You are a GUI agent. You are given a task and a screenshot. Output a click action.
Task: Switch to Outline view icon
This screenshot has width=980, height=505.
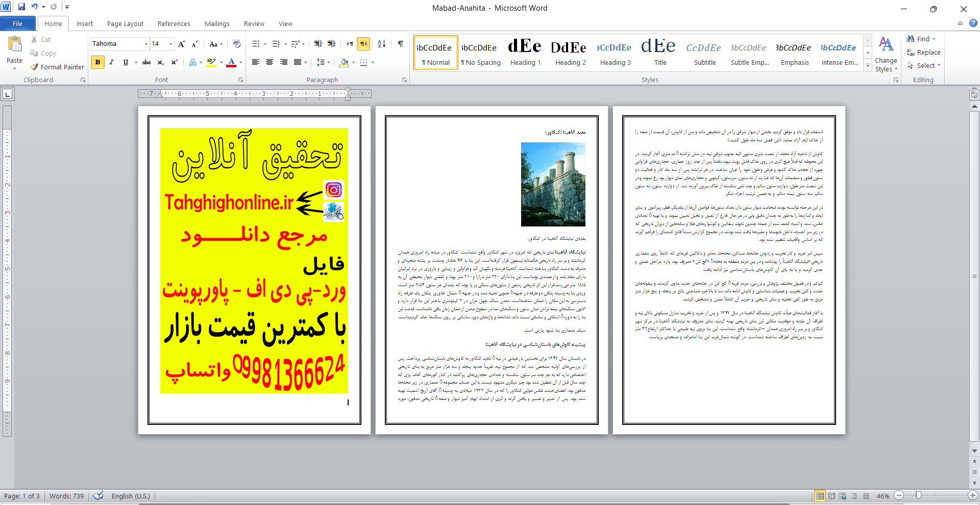(x=854, y=496)
